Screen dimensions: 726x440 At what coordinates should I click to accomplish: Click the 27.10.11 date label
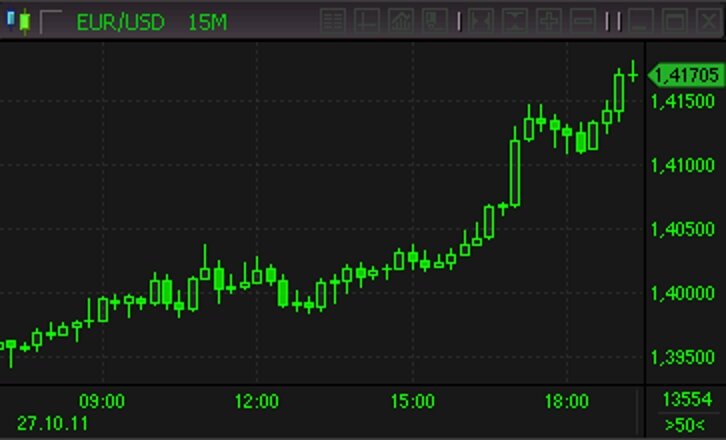(52, 423)
